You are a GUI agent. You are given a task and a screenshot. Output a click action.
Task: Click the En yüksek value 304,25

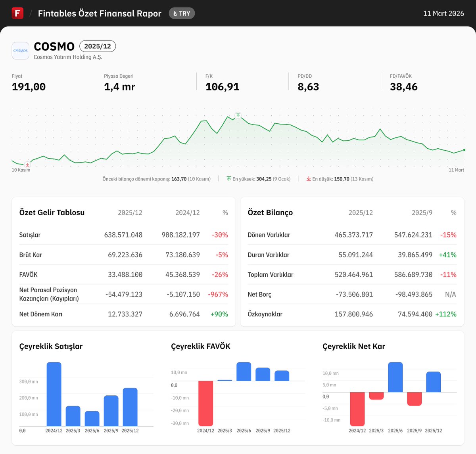click(264, 179)
